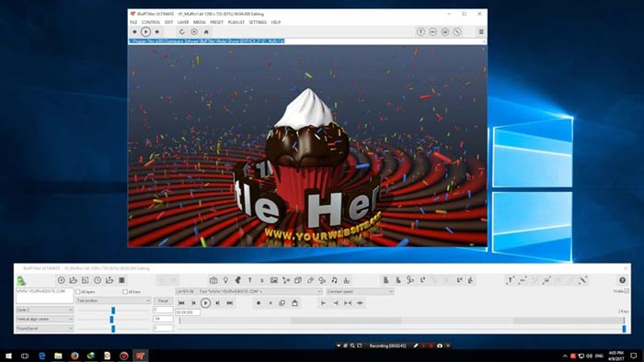Open the Text position property dropdown

click(x=113, y=300)
